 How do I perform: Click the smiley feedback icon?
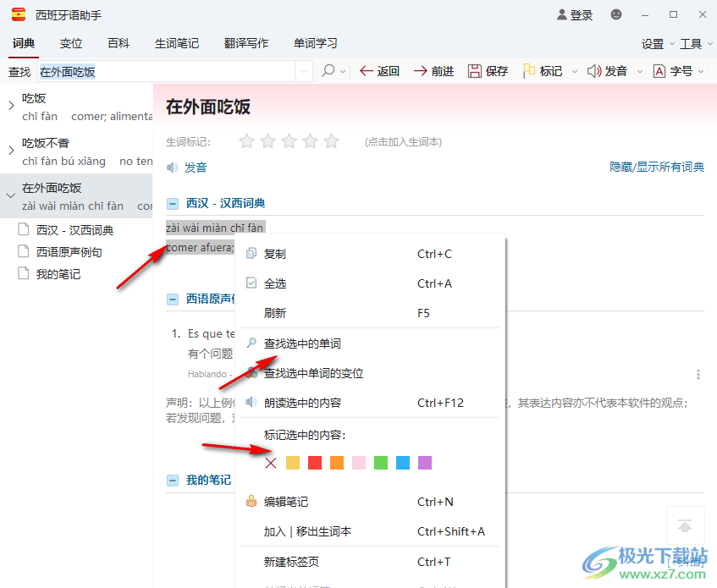[616, 14]
